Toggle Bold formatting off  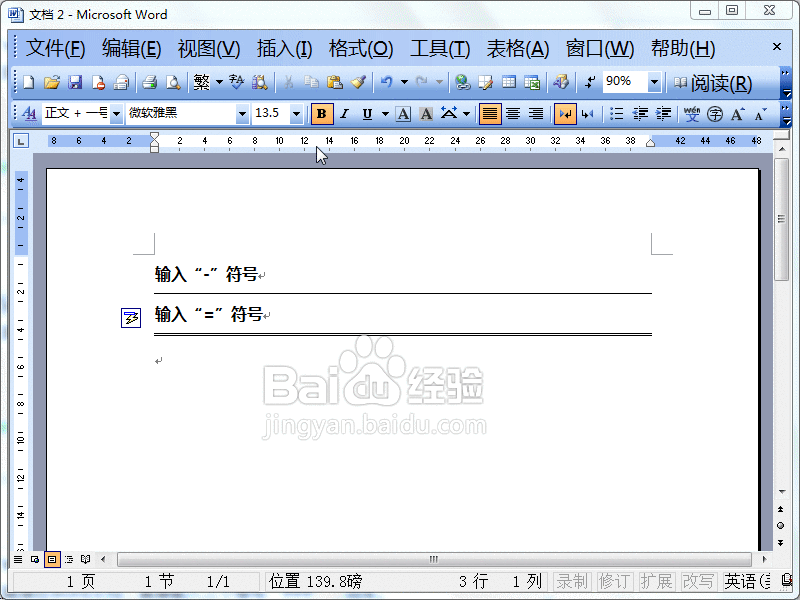[321, 114]
